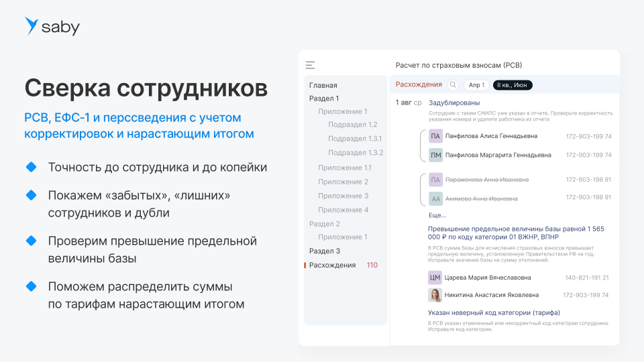Screen dimensions: 644x362
Task: Open Приложение 1.1 in the sidebar
Action: click(x=345, y=168)
